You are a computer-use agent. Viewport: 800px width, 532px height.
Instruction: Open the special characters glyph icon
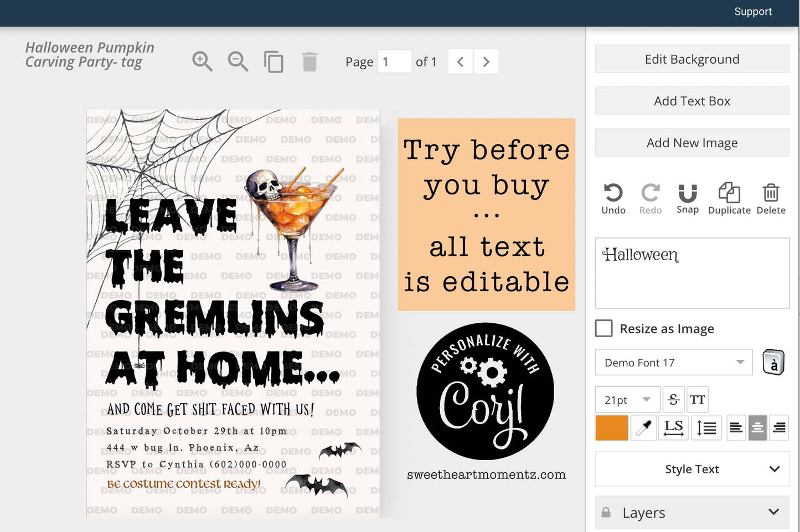click(773, 363)
